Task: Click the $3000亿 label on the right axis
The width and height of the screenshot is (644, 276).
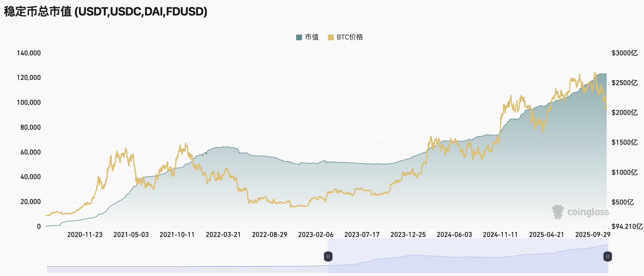Action: pyautogui.click(x=624, y=53)
